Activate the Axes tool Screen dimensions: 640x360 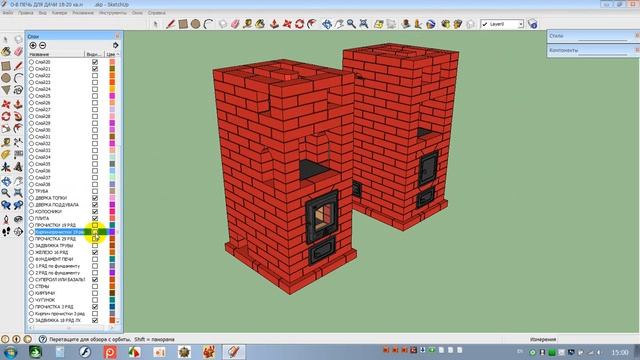[x=6, y=167]
